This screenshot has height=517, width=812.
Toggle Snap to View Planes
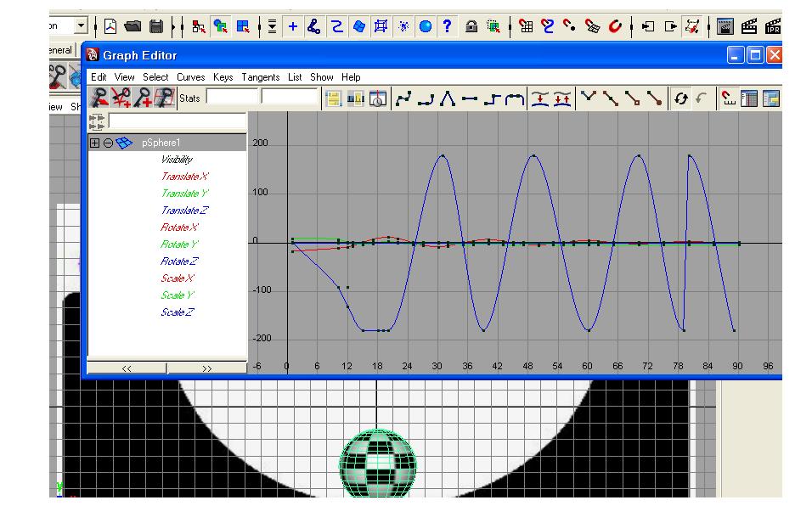(x=592, y=26)
